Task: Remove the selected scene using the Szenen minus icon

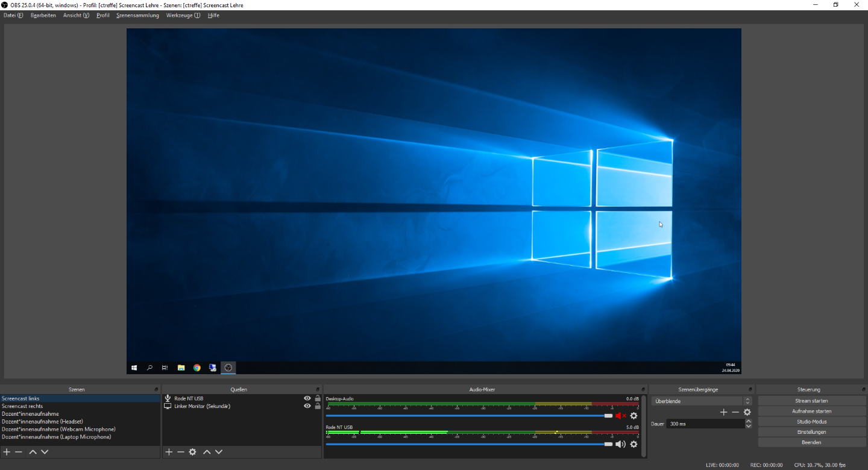Action: pos(19,452)
